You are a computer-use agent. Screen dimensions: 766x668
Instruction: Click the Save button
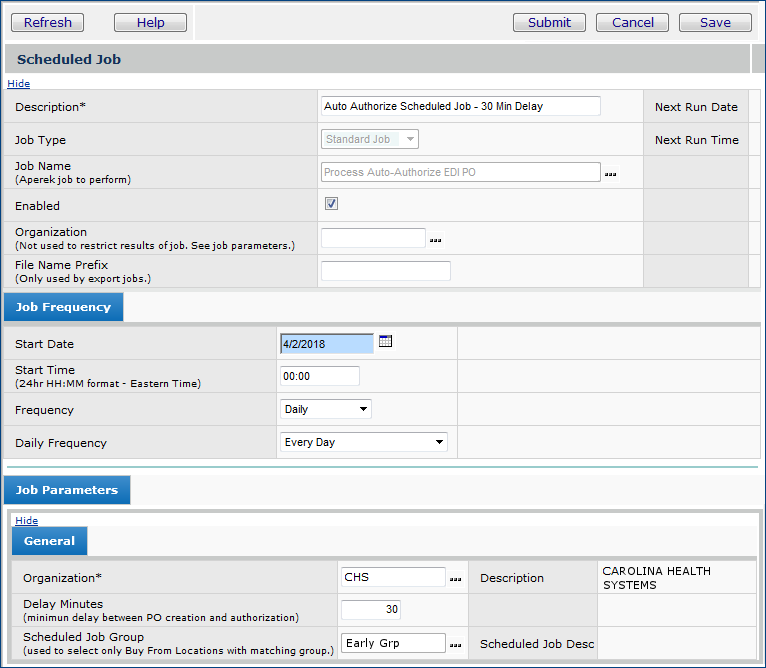click(x=715, y=22)
